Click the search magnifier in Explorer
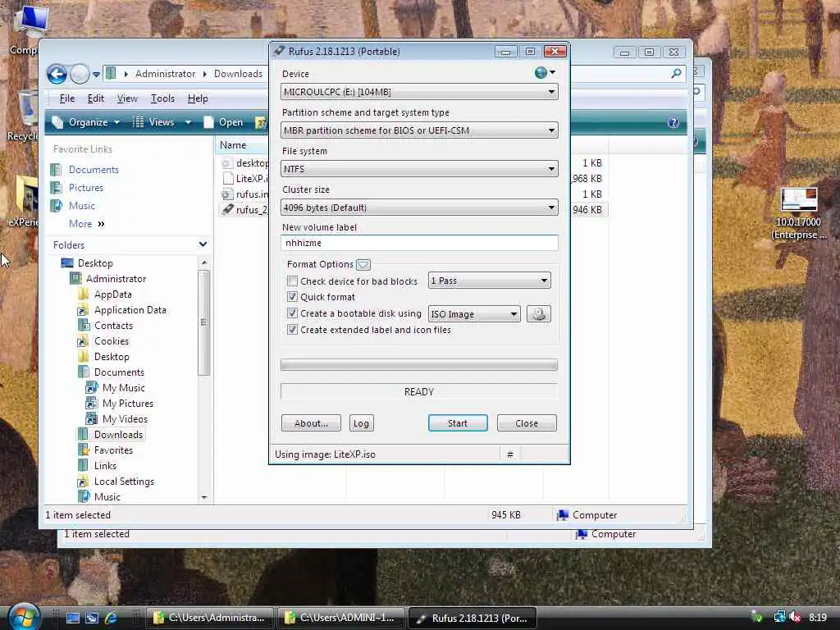The width and height of the screenshot is (840, 630). coord(676,73)
